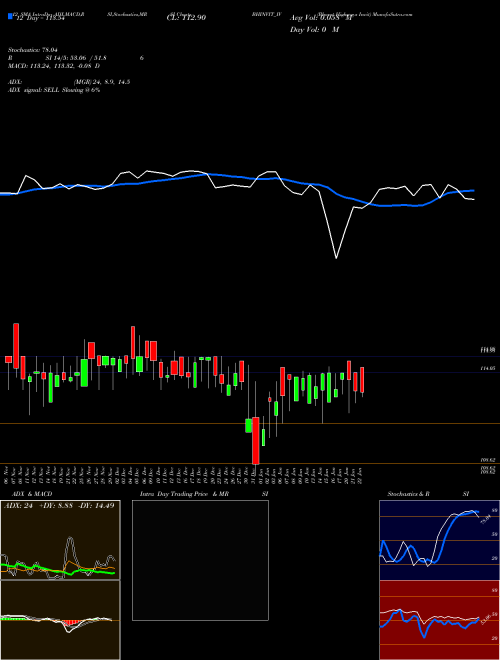Click the blue Stochastics oscillator chart
The height and width of the screenshot is (660, 500).
tap(439, 540)
